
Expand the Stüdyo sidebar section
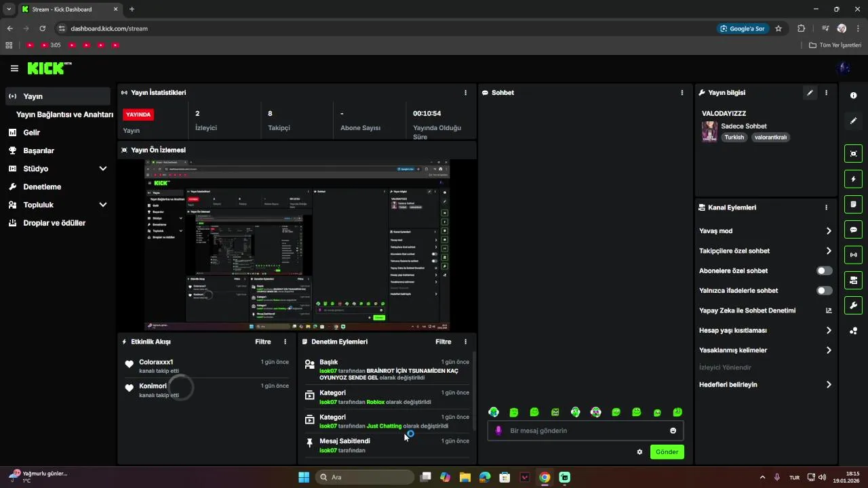[x=103, y=169]
